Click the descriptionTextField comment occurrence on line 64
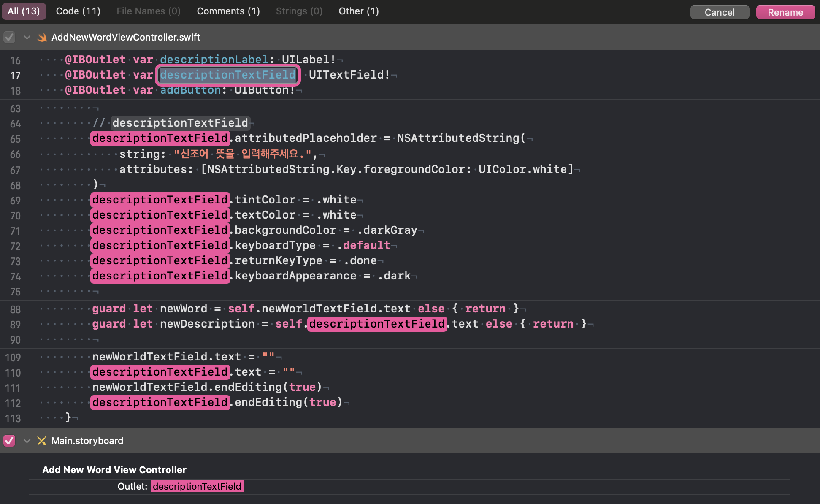820x504 pixels. click(x=180, y=123)
